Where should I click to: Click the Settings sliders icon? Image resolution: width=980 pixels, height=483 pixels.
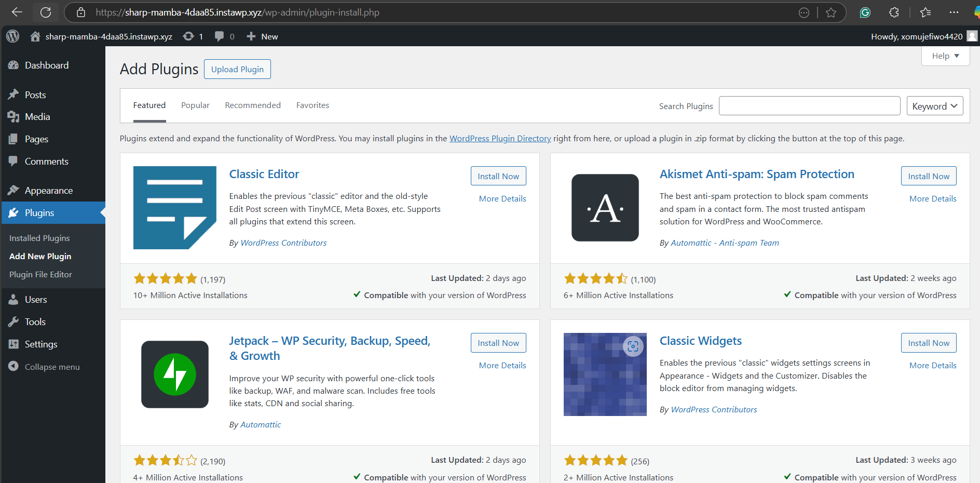point(13,344)
